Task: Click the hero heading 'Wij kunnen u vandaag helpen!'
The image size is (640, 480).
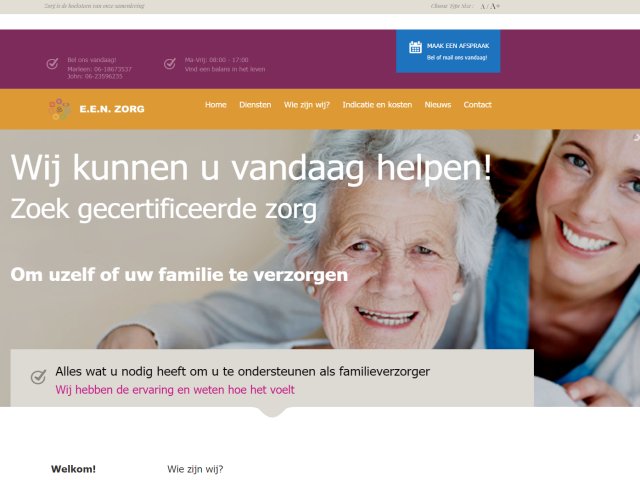Action: tap(250, 168)
